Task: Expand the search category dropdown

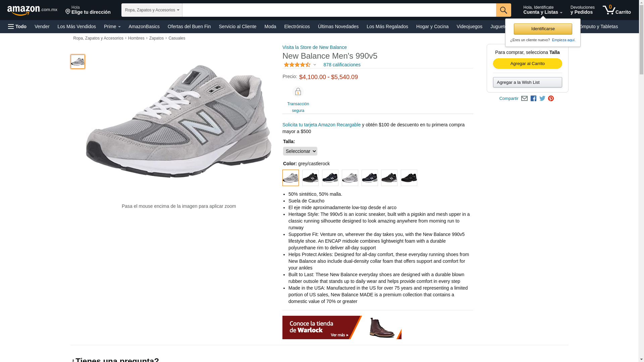Action: [x=152, y=10]
